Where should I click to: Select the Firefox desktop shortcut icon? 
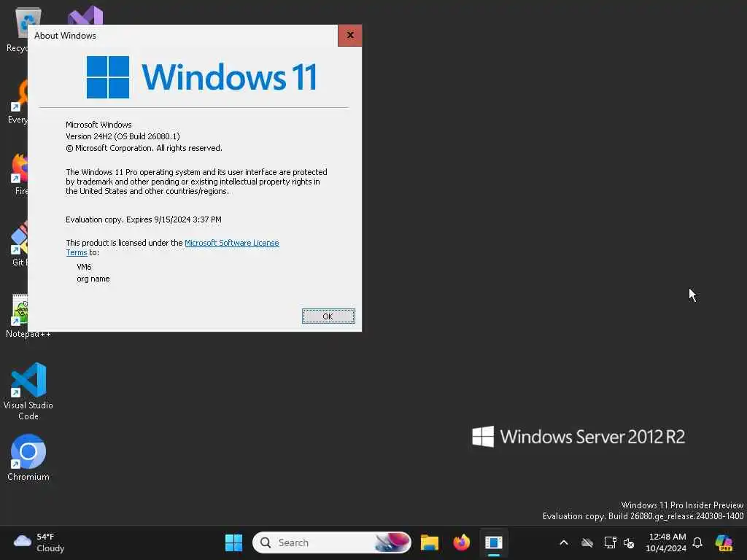(x=19, y=174)
